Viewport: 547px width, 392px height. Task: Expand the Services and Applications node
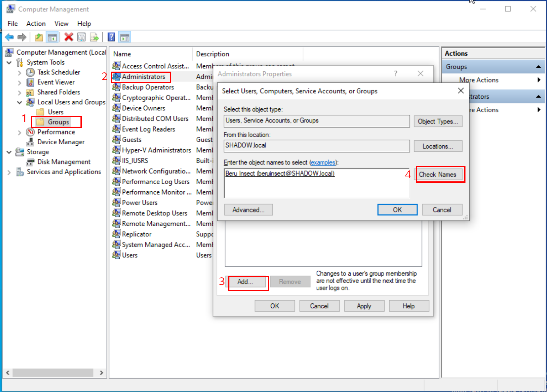click(9, 172)
